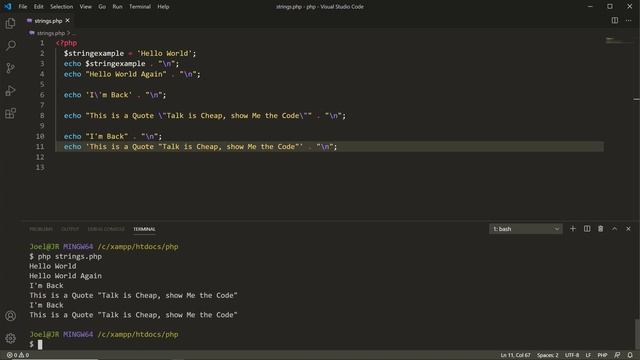This screenshot has width=640, height=360.
Task: Close the strings.php editor tab
Action: [67, 20]
